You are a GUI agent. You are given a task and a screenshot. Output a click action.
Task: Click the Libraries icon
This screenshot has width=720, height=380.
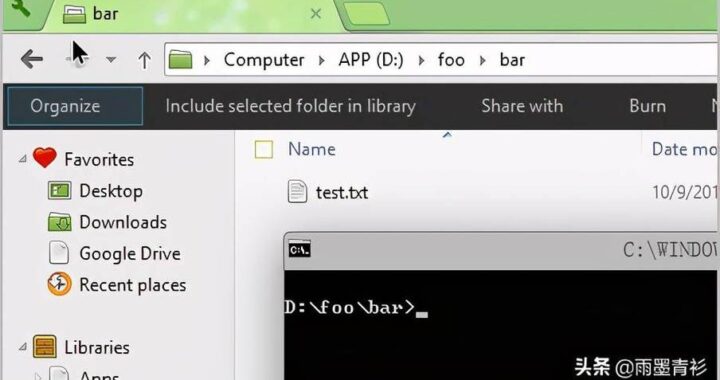[45, 346]
